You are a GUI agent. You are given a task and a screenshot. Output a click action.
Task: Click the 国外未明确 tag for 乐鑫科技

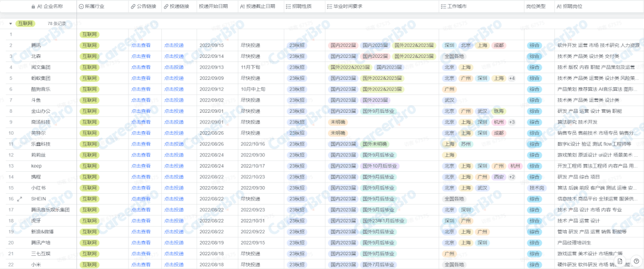375,144
